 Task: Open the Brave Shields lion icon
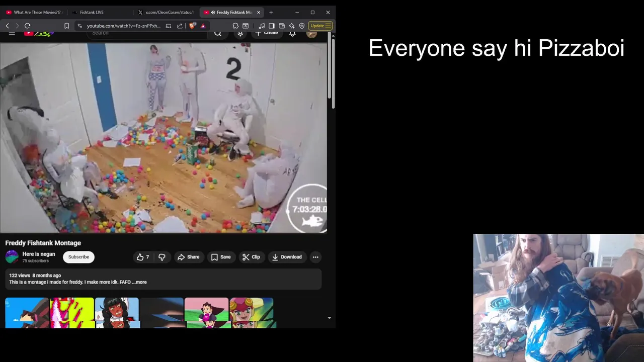pyautogui.click(x=192, y=26)
